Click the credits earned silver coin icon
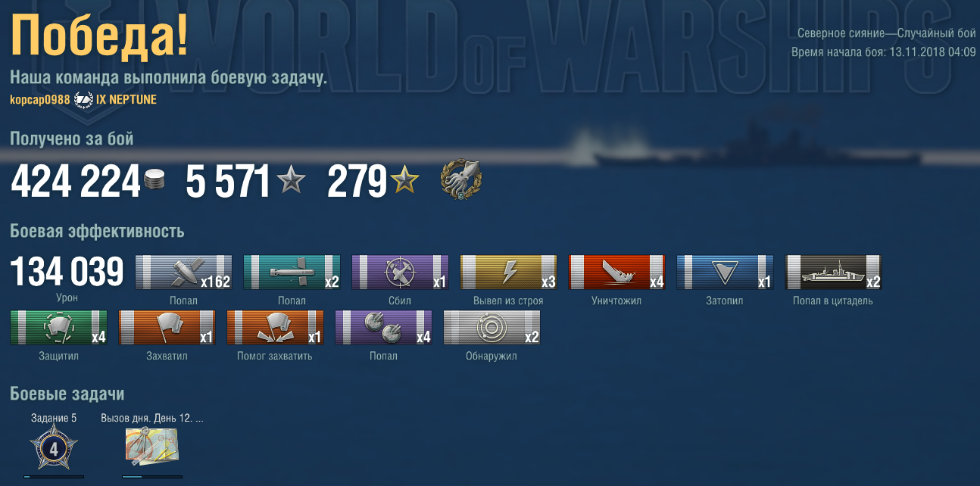 coord(154,182)
